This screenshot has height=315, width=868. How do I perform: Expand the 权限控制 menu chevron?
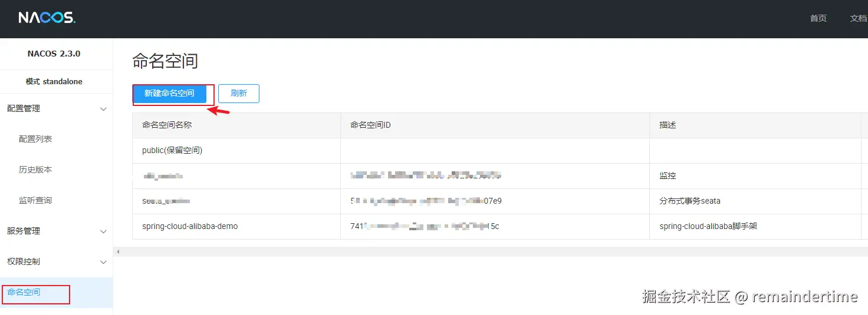pyautogui.click(x=103, y=262)
